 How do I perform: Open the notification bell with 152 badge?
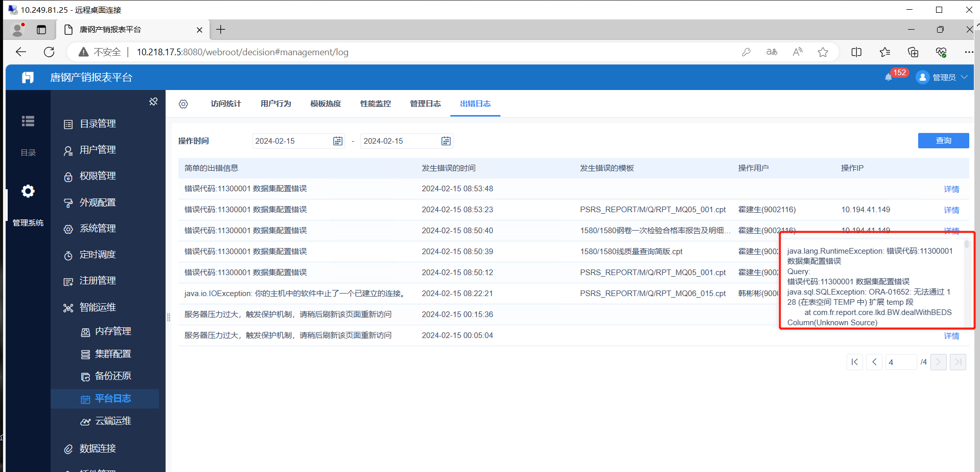tap(888, 77)
